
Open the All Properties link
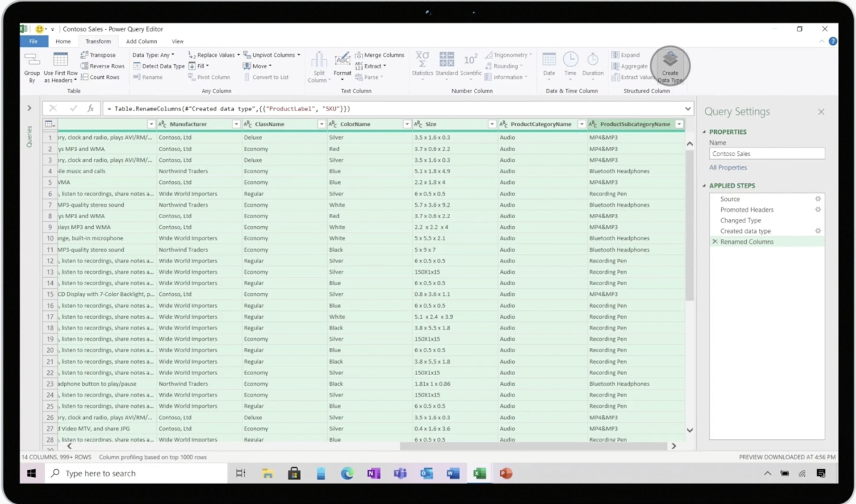(x=728, y=167)
